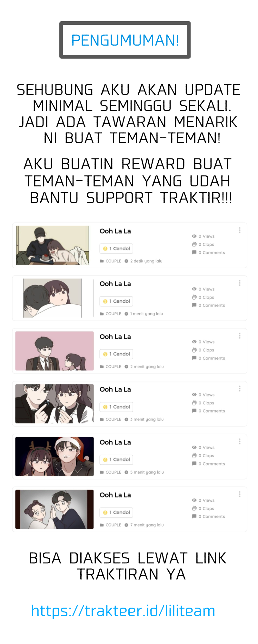
Task: Open three-dot menu on post from 1 menit yang lalu
Action: pos(240,283)
